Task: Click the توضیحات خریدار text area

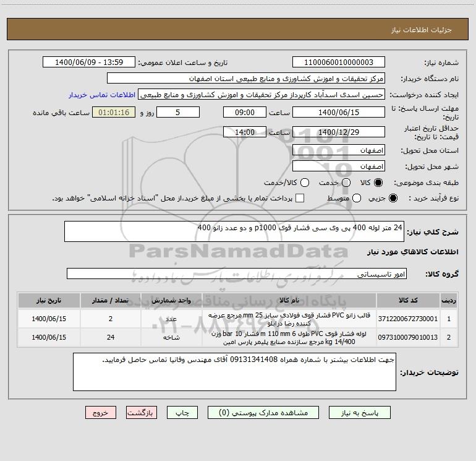Action: pyautogui.click(x=234, y=372)
